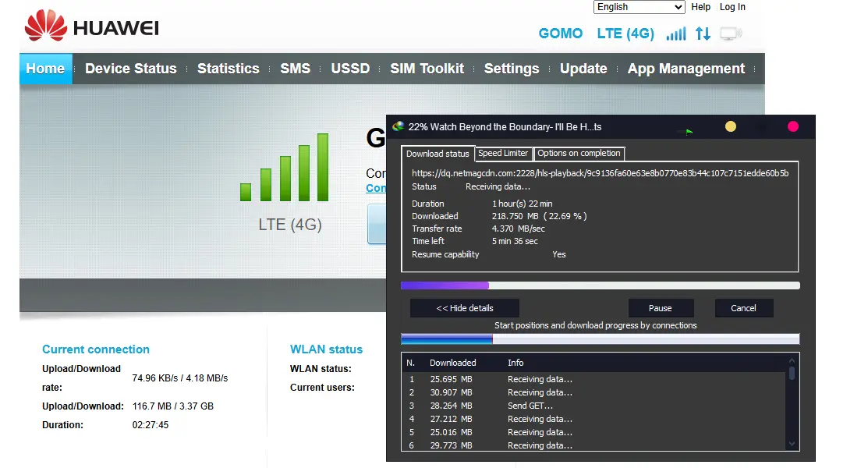Open the SIM Toolkit page

click(x=427, y=69)
